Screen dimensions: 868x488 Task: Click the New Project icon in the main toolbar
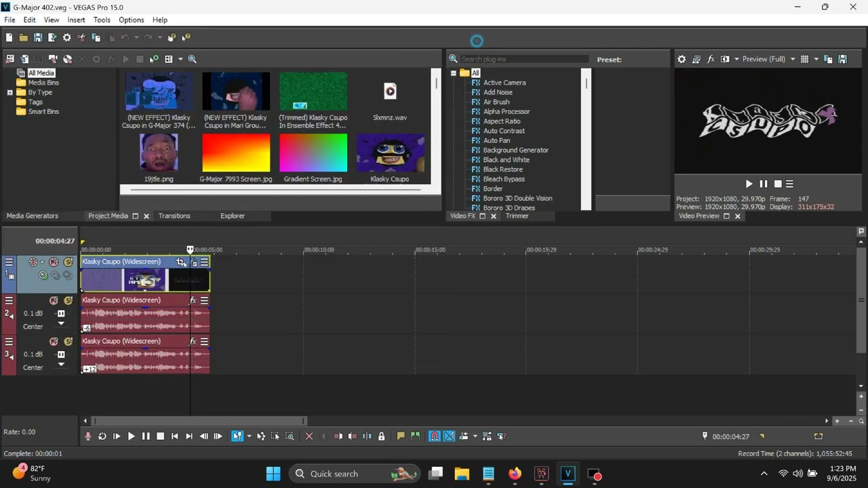[x=9, y=38]
